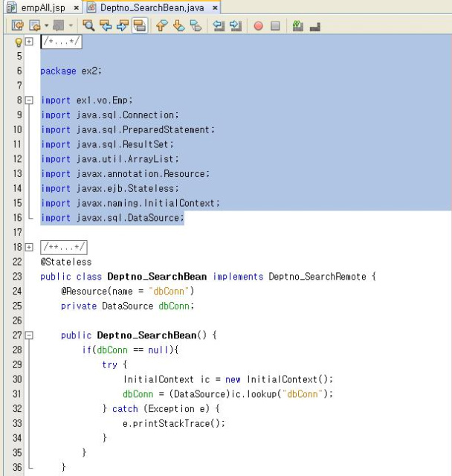Click the light bulb hint icon
452x476 pixels.
click(19, 42)
